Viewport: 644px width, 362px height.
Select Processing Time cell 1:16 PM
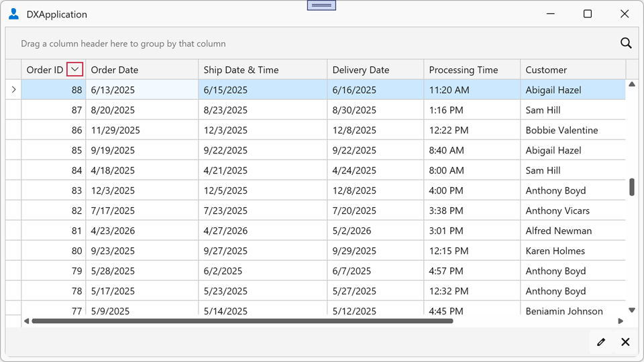pos(472,110)
